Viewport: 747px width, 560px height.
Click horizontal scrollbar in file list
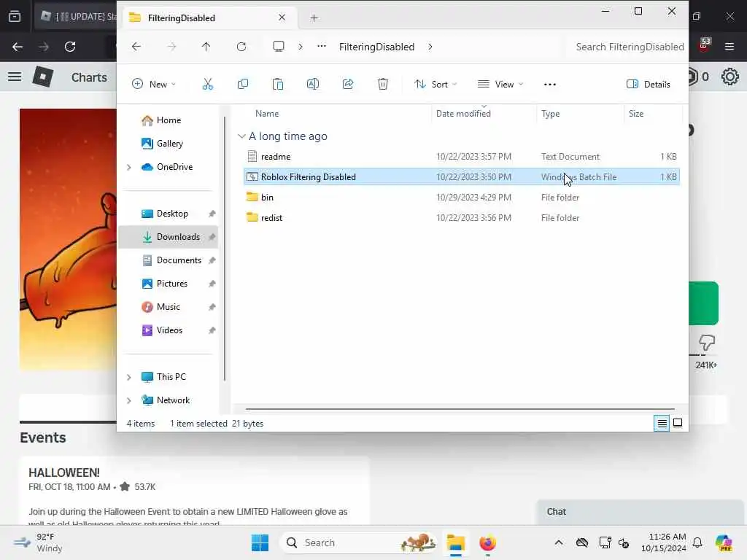pos(460,408)
